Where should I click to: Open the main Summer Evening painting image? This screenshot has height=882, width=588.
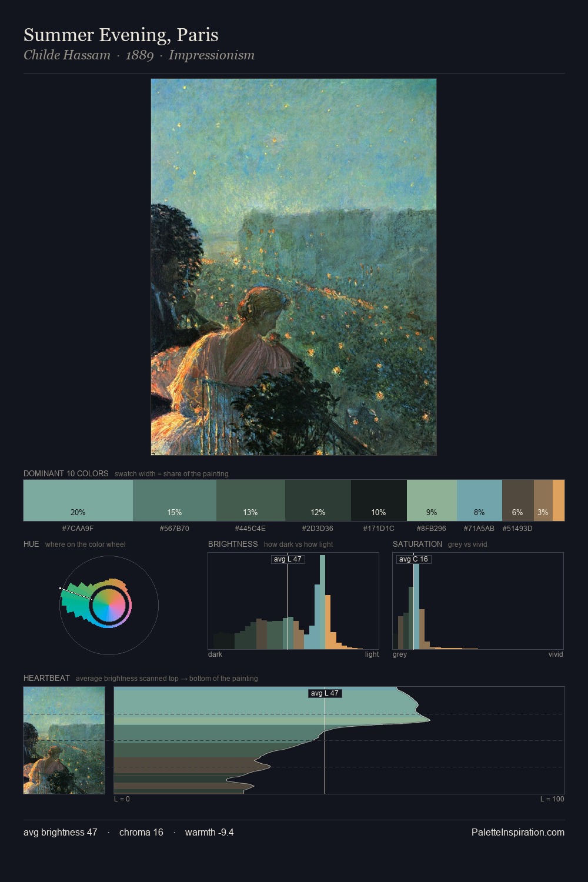pyautogui.click(x=293, y=267)
